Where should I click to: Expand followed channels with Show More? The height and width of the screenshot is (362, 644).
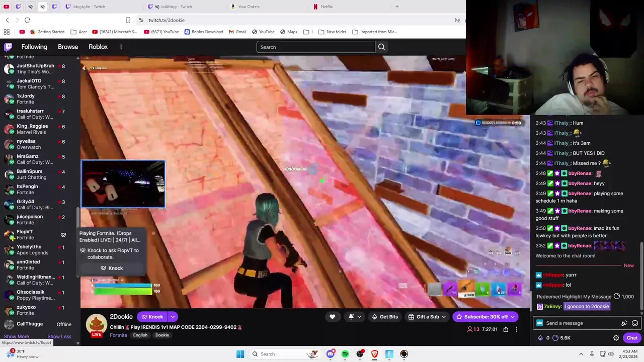click(x=16, y=336)
